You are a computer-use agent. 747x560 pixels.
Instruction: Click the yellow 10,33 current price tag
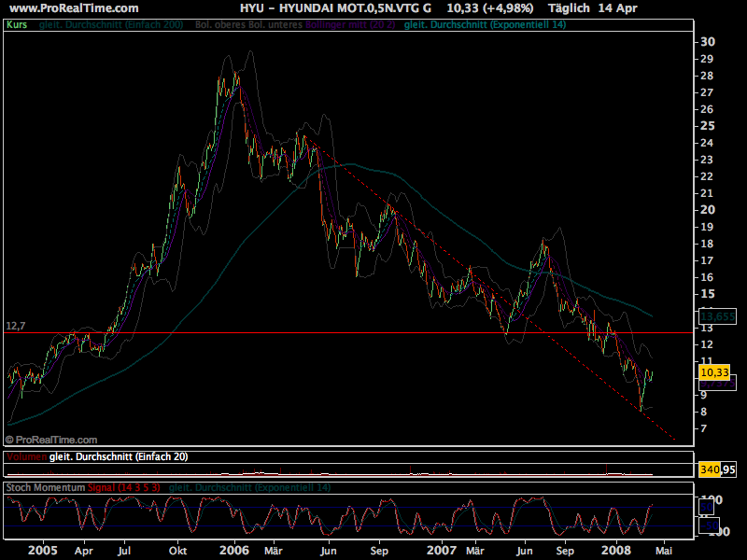click(x=714, y=371)
